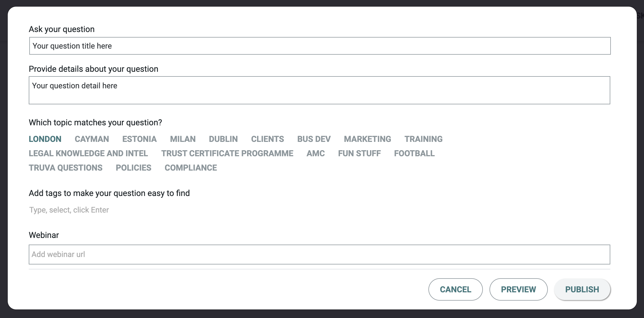Screen dimensions: 644x318
Task: Select the DUBLIN topic
Action: pyautogui.click(x=223, y=139)
